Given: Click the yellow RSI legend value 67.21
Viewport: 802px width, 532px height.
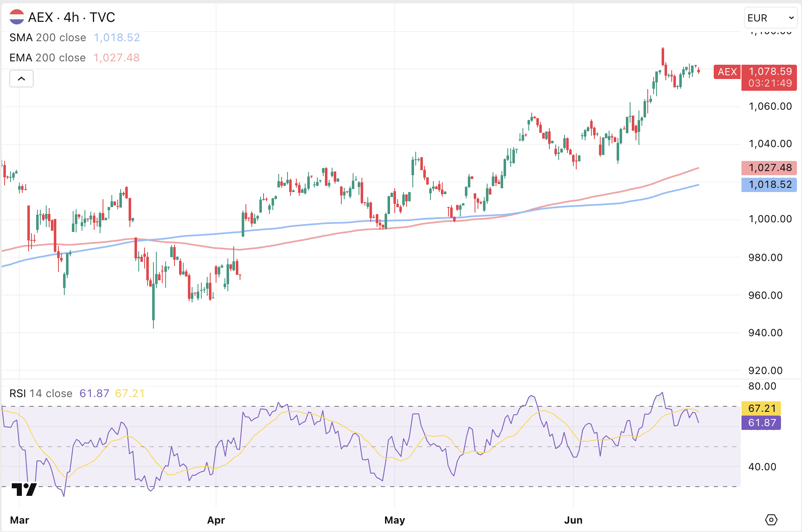Looking at the screenshot, I should point(130,393).
